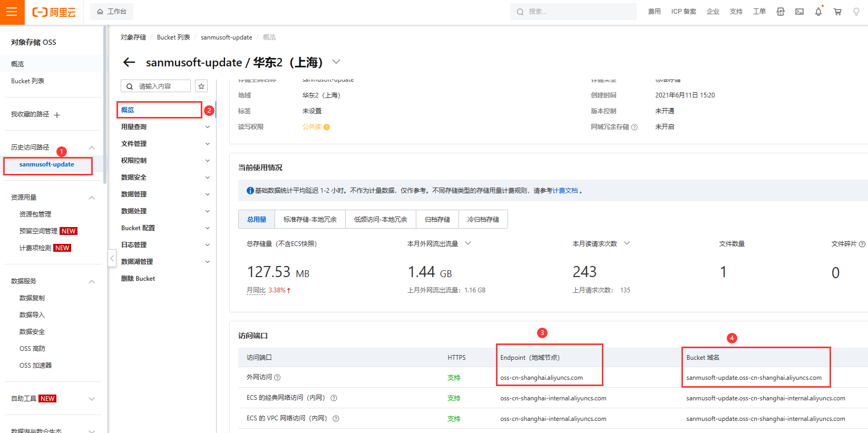Collapse the side panel handle
The image size is (868, 433).
tap(112, 259)
